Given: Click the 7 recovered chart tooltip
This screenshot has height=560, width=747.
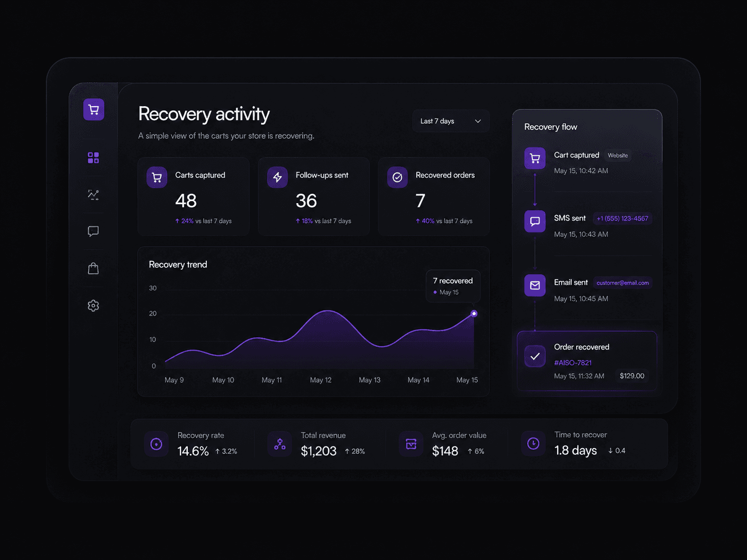Looking at the screenshot, I should [453, 286].
